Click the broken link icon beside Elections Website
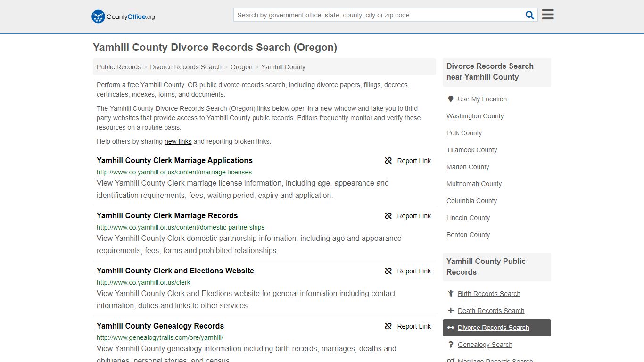Screen dimensions: 644x362 click(388, 271)
